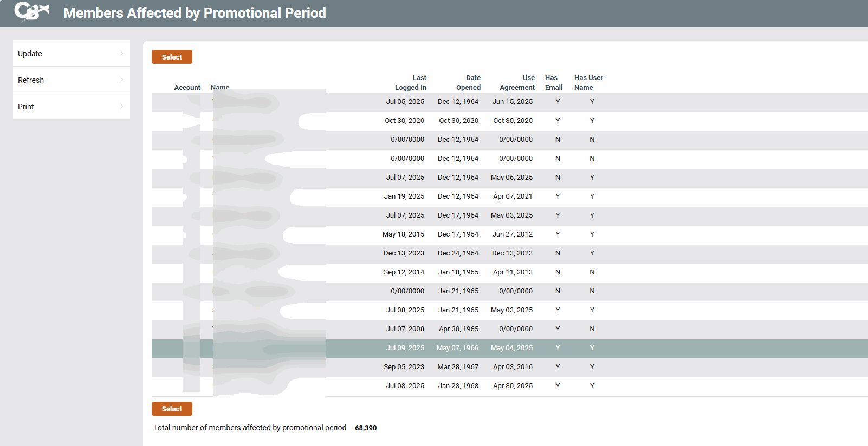This screenshot has height=446, width=868.
Task: Choose the Refresh sidebar menu item
Action: [x=71, y=80]
